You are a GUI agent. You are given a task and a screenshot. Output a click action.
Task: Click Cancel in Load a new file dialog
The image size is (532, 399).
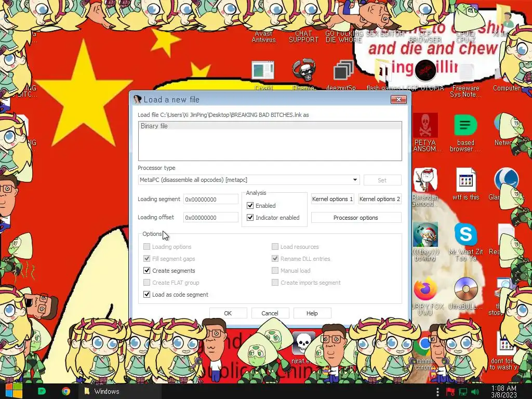270,313
